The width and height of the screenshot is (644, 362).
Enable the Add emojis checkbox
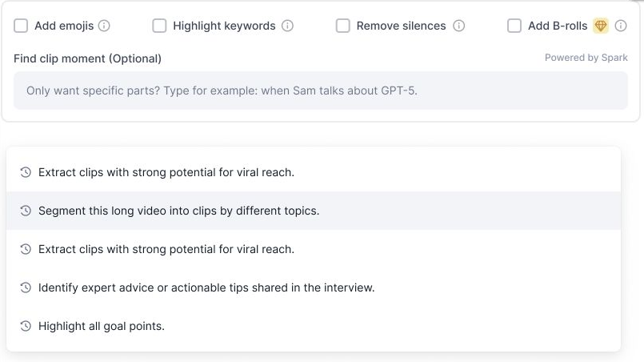21,26
